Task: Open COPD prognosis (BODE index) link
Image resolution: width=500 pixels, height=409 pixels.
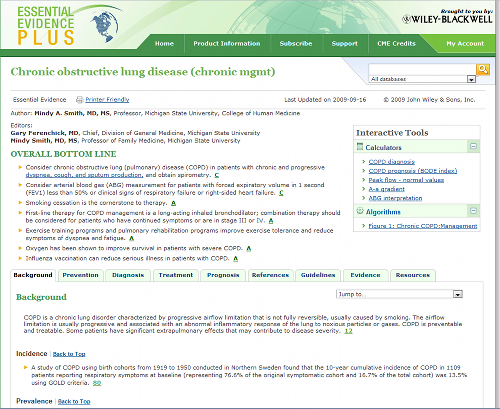Action: pos(413,171)
